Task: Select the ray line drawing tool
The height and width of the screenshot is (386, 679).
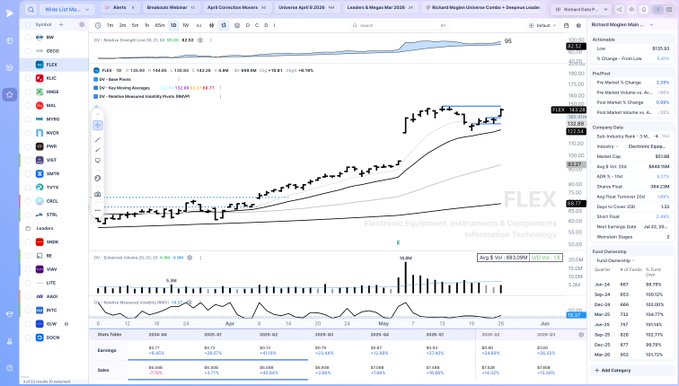Action: pos(97,150)
